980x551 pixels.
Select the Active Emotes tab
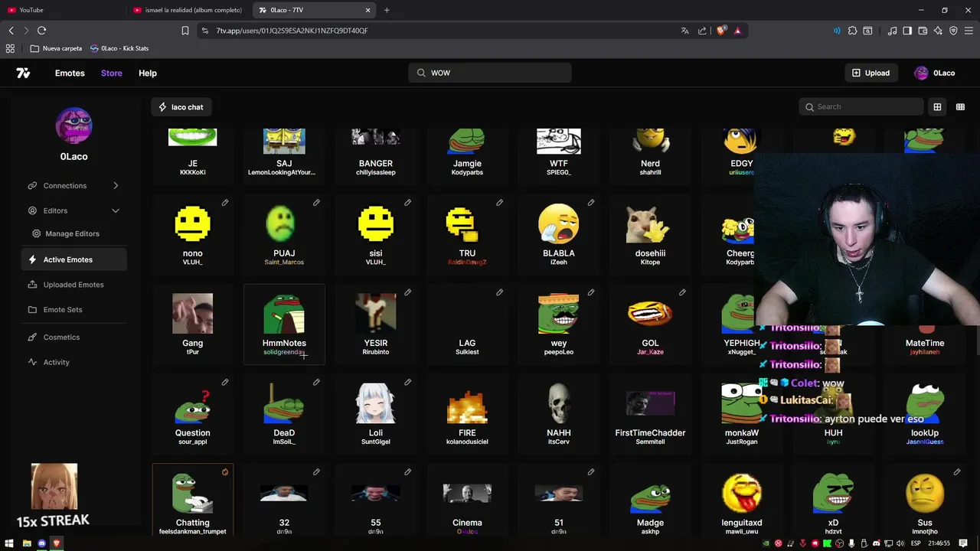tap(73, 259)
